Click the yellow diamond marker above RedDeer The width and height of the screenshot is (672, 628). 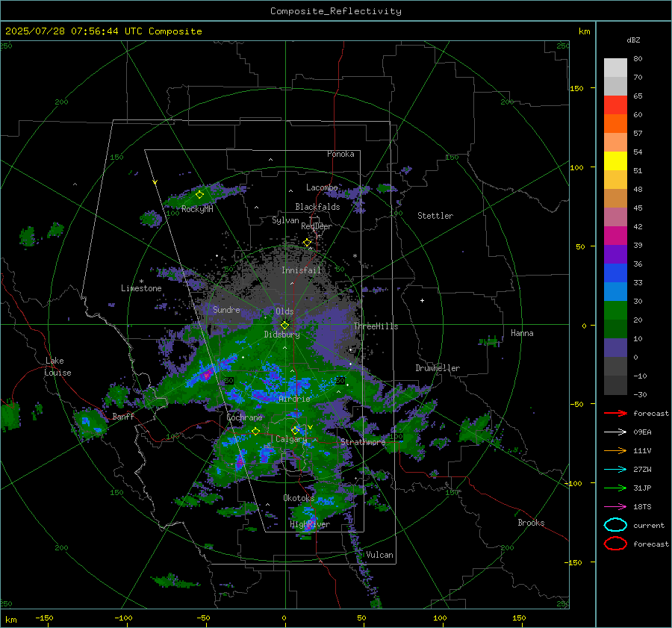click(x=307, y=243)
